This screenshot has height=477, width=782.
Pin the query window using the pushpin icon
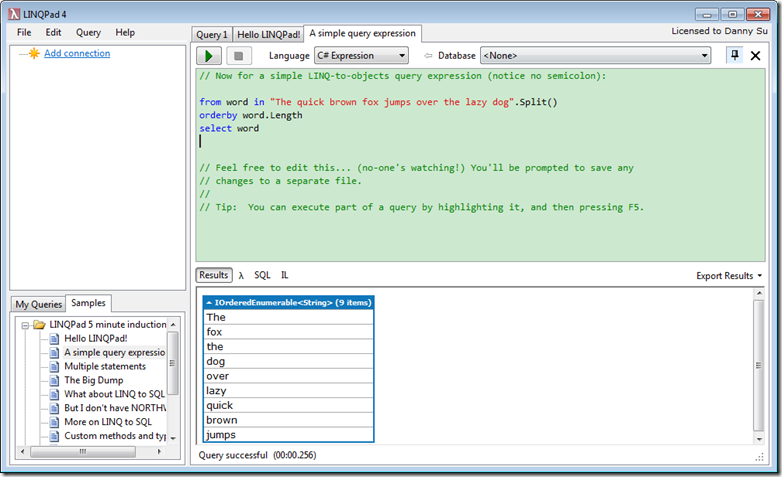coord(734,55)
